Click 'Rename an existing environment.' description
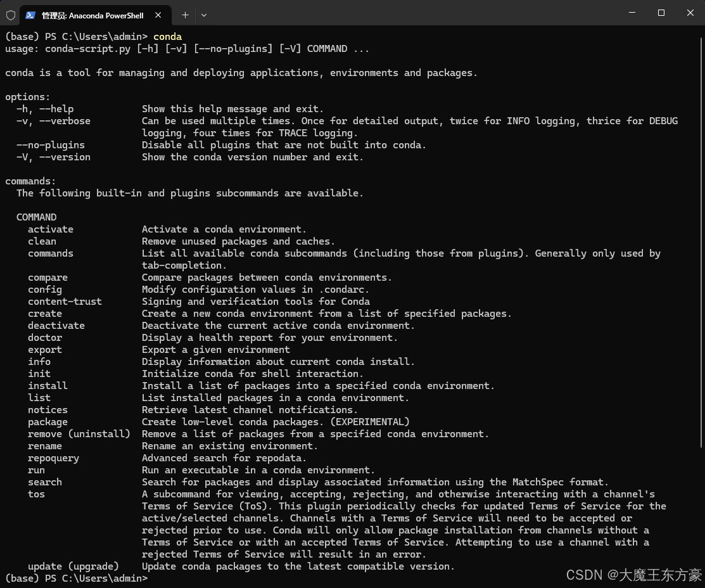Viewport: 705px width, 588px height. coord(230,446)
